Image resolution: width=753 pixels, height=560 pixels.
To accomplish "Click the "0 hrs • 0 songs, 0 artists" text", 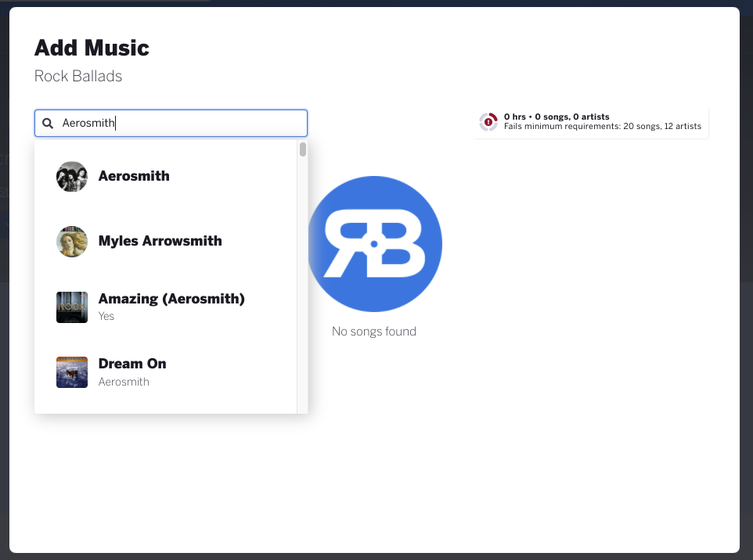I will pyautogui.click(x=557, y=117).
